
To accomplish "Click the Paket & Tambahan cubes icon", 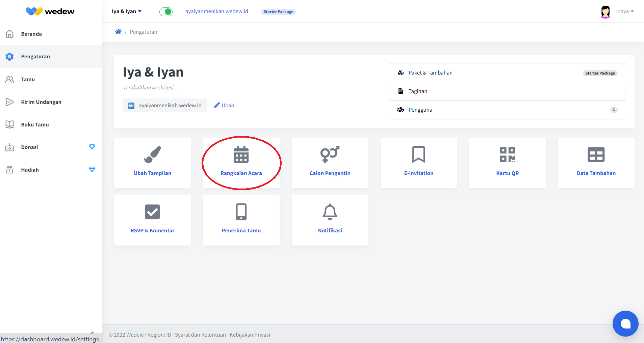I will pyautogui.click(x=401, y=73).
